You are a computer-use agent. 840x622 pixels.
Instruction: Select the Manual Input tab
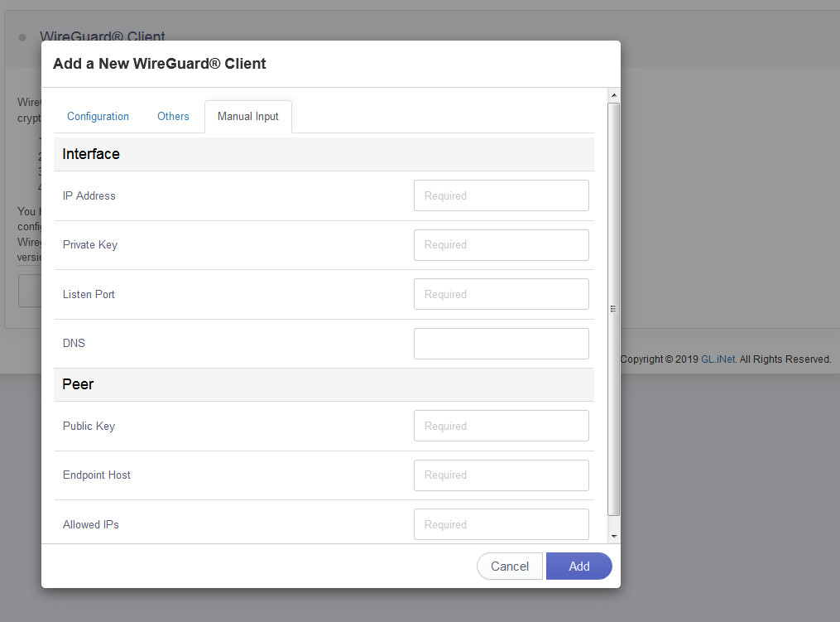click(x=247, y=117)
